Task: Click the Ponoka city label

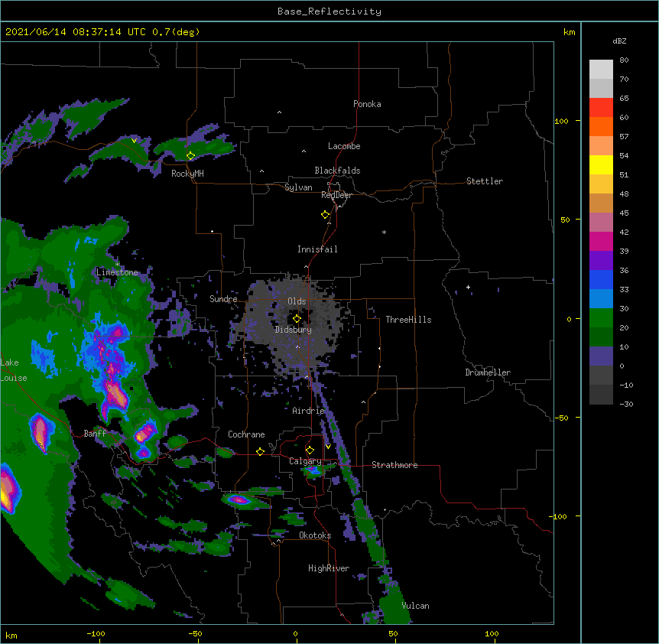Action: pyautogui.click(x=367, y=104)
